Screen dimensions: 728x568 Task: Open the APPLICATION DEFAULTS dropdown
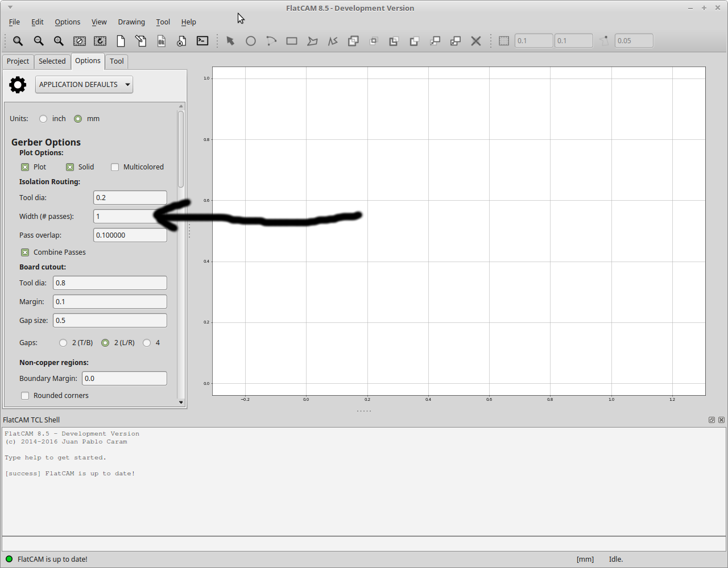(x=84, y=85)
